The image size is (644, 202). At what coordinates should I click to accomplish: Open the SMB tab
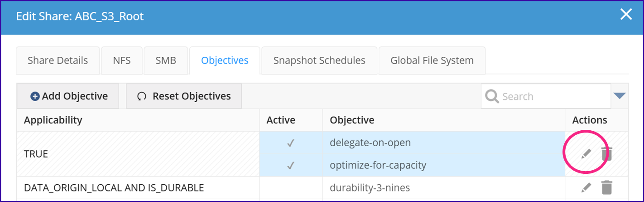(166, 60)
